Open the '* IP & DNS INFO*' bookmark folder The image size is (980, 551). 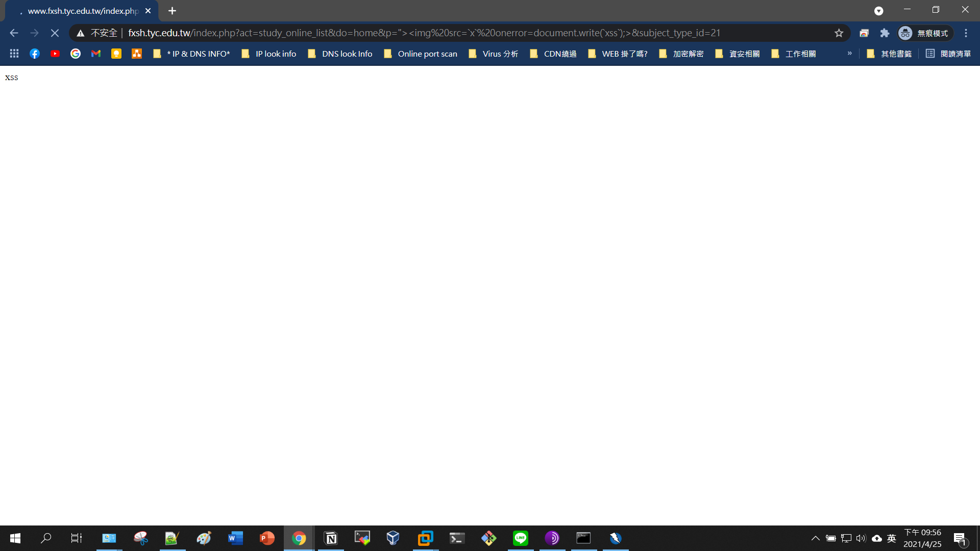(191, 54)
